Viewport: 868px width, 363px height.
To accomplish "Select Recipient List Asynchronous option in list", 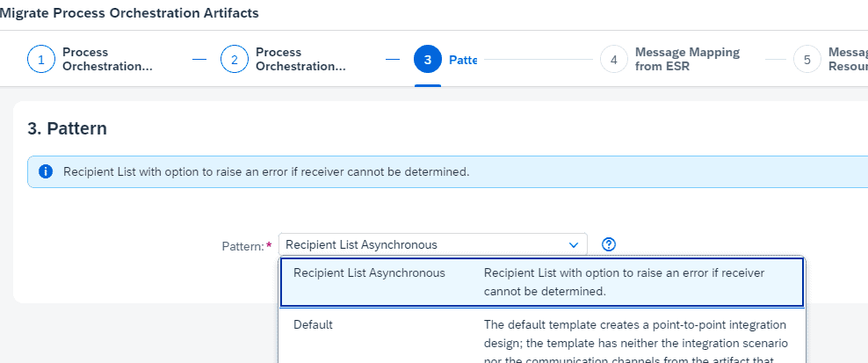I will (x=542, y=282).
